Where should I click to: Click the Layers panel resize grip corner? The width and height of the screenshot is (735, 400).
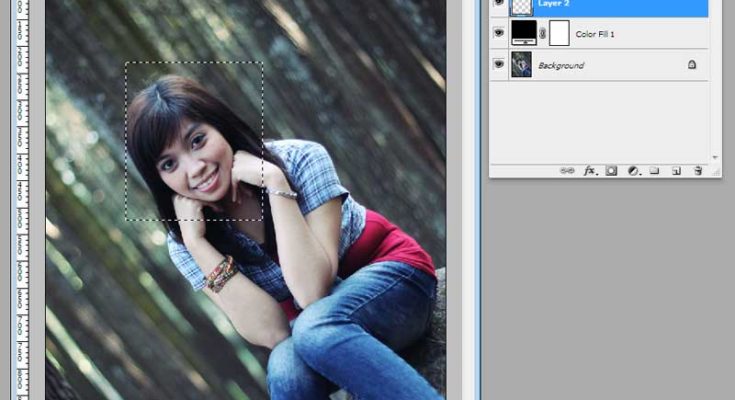click(x=716, y=172)
